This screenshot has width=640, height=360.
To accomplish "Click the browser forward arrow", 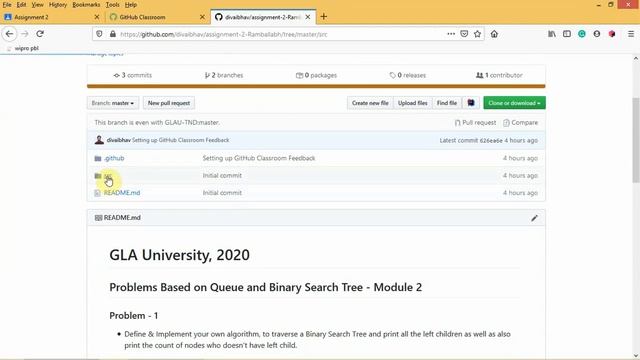I will click(x=24, y=34).
